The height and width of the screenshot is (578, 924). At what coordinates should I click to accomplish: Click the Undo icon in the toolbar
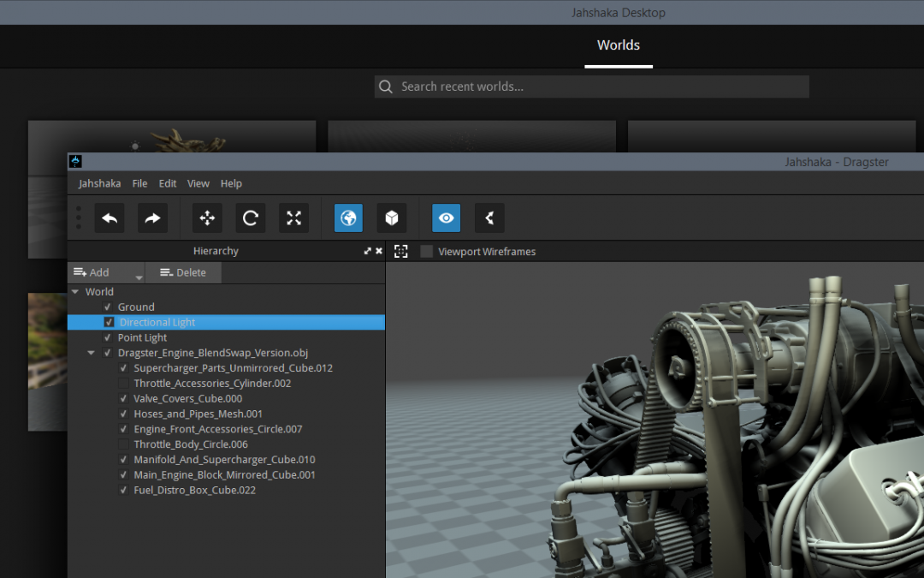[109, 217]
